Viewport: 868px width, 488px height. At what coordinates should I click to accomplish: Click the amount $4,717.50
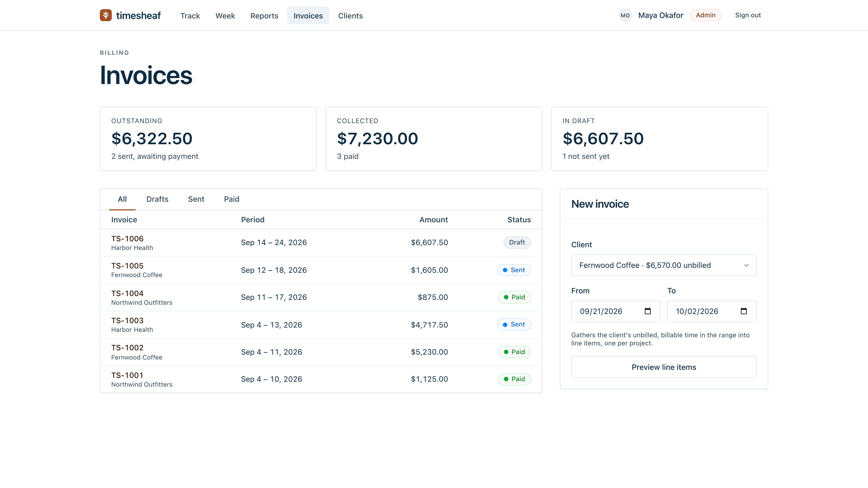pyautogui.click(x=429, y=325)
